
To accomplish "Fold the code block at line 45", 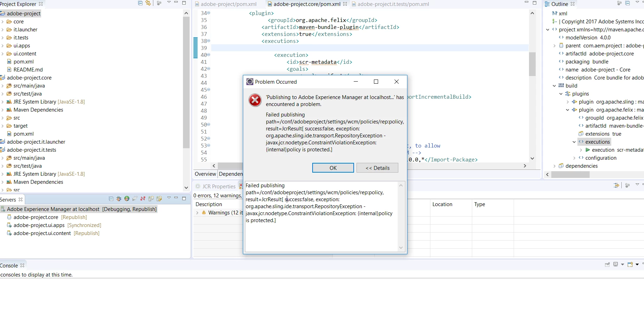I will [209, 90].
